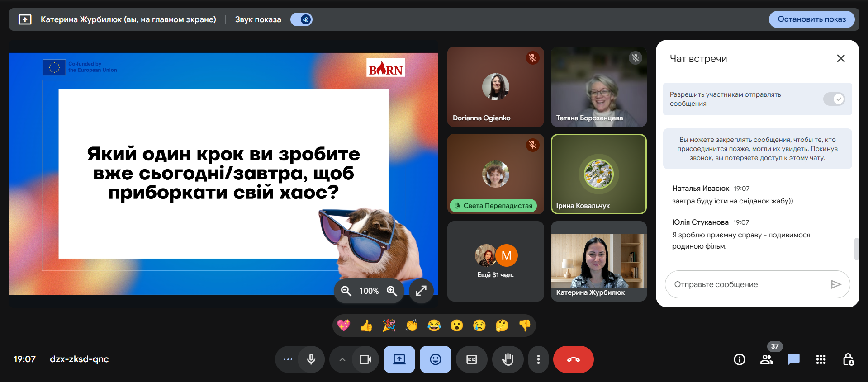Viewport: 868px width, 382px height.
Task: Raise hand in the meeting
Action: pos(508,359)
